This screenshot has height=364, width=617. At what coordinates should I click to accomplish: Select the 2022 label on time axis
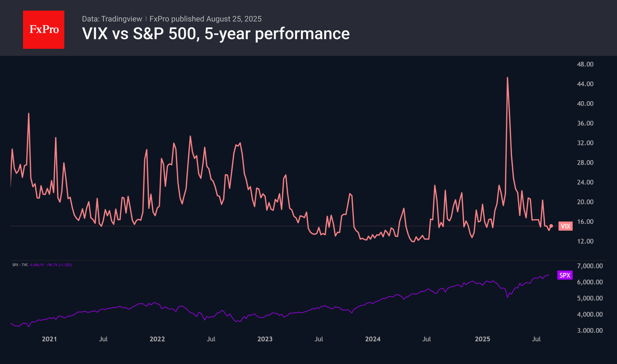point(157,339)
